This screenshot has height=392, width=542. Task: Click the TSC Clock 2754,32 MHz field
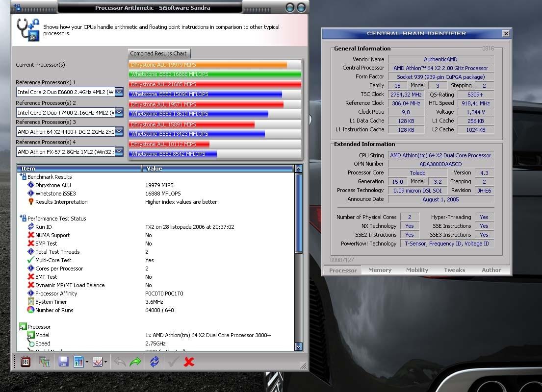(x=406, y=94)
